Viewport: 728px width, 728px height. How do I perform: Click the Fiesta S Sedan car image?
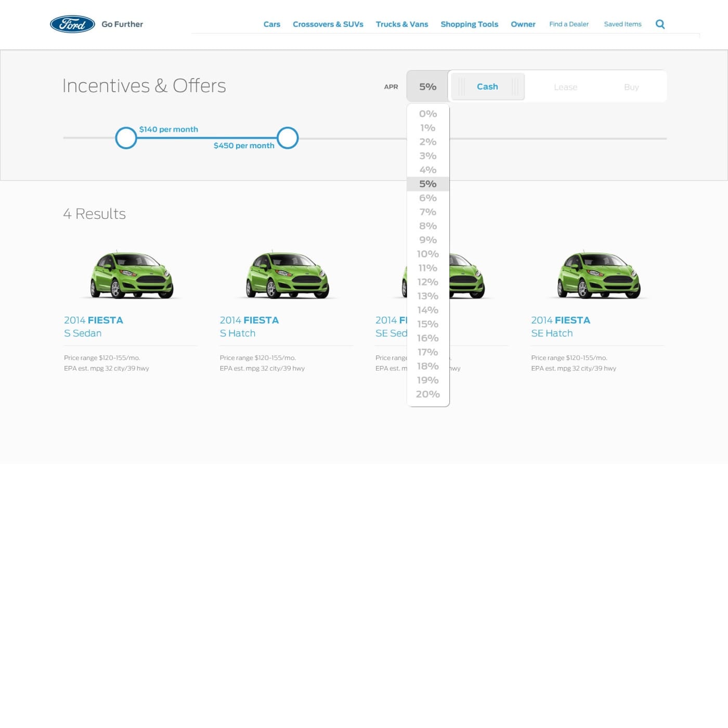[x=132, y=275]
